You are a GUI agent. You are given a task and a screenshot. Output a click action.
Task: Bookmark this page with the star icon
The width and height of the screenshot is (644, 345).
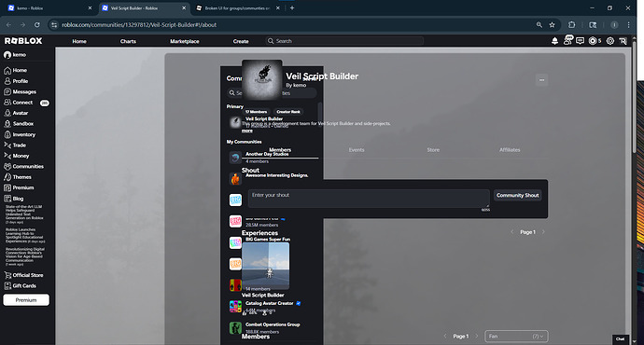[x=552, y=24]
